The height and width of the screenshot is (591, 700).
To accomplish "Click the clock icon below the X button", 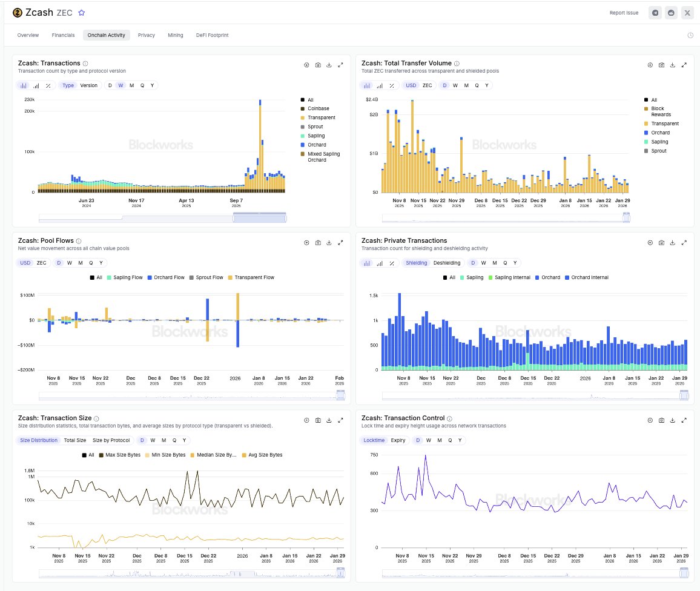I will click(x=690, y=35).
